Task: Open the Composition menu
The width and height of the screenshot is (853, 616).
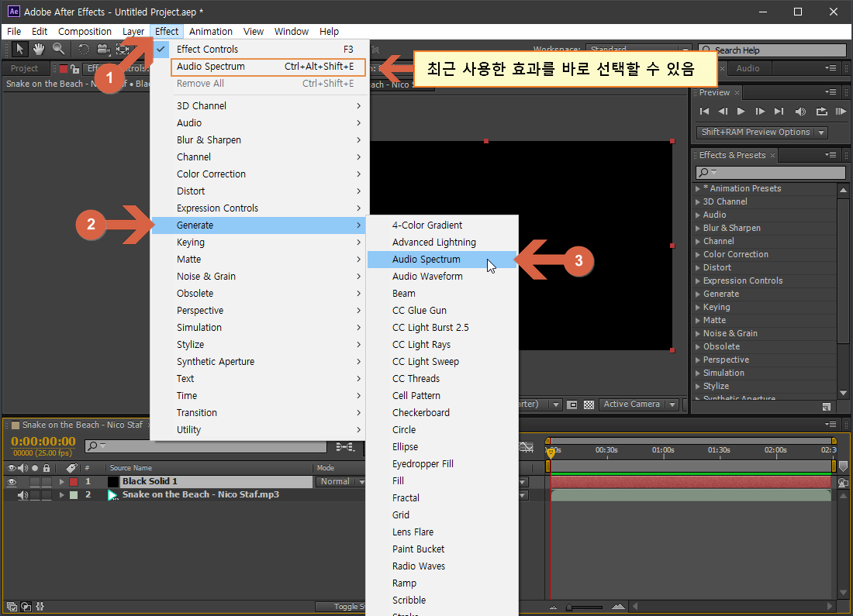Action: (x=85, y=32)
